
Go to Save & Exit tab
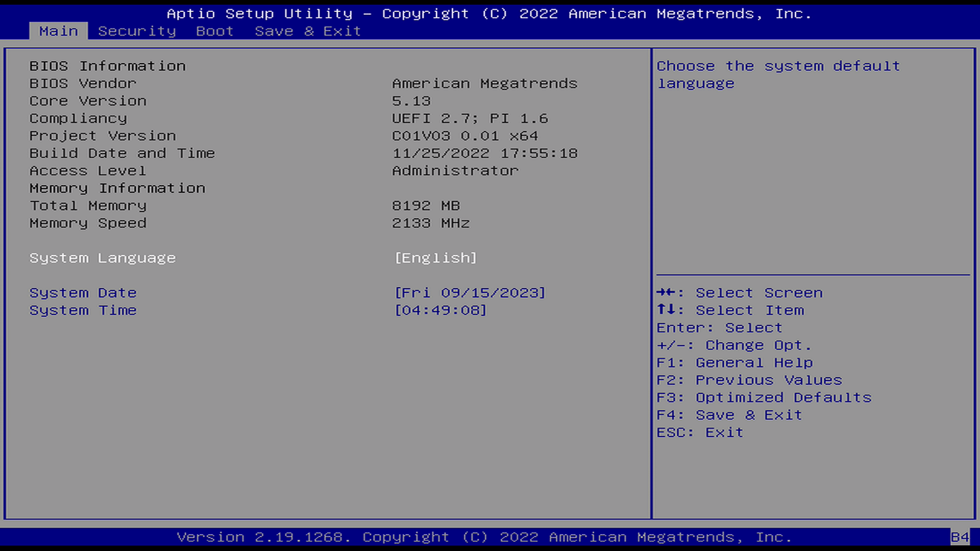pyautogui.click(x=308, y=31)
